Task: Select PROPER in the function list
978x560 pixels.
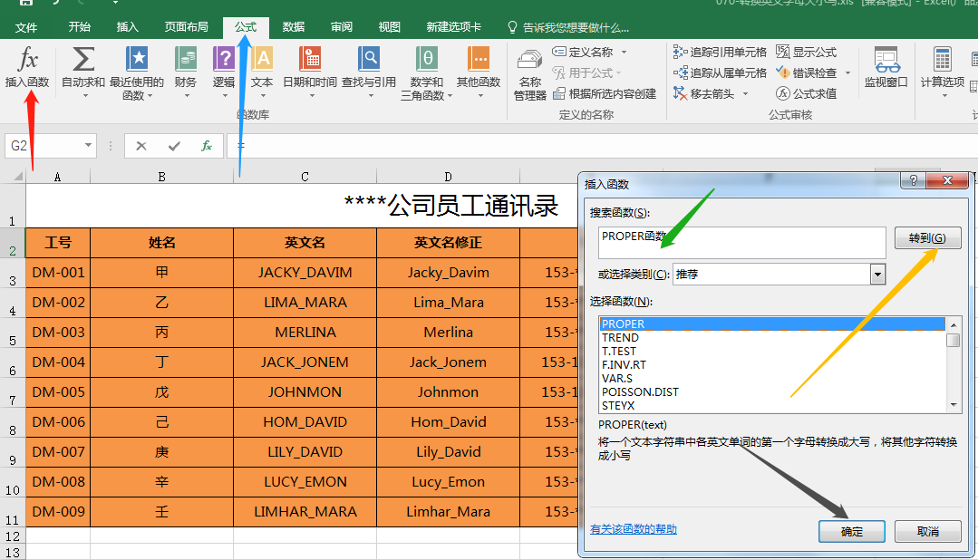Action: click(x=772, y=323)
